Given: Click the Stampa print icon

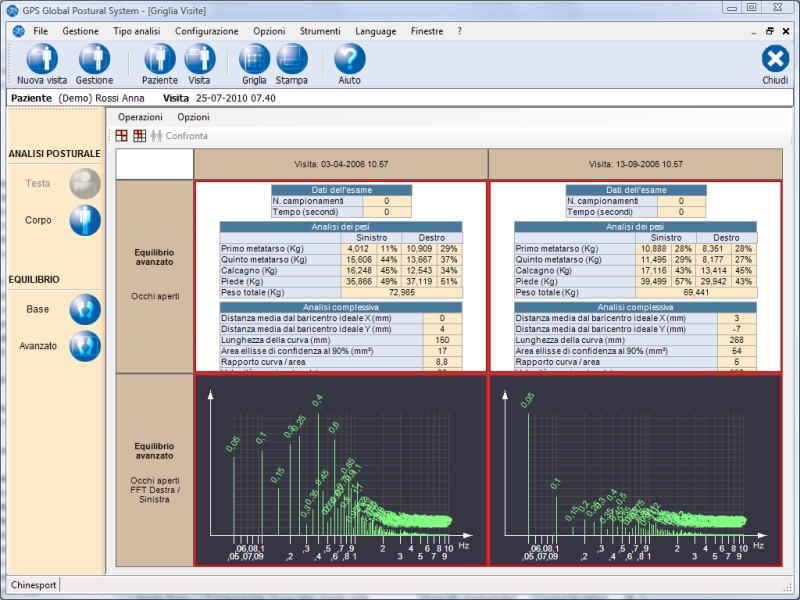Looking at the screenshot, I should pos(292,59).
